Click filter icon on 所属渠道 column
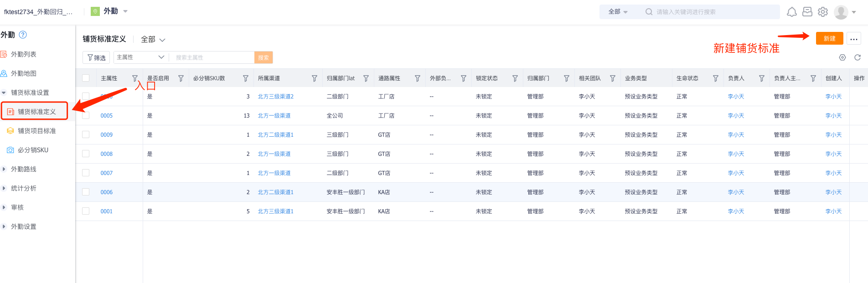 tap(314, 78)
